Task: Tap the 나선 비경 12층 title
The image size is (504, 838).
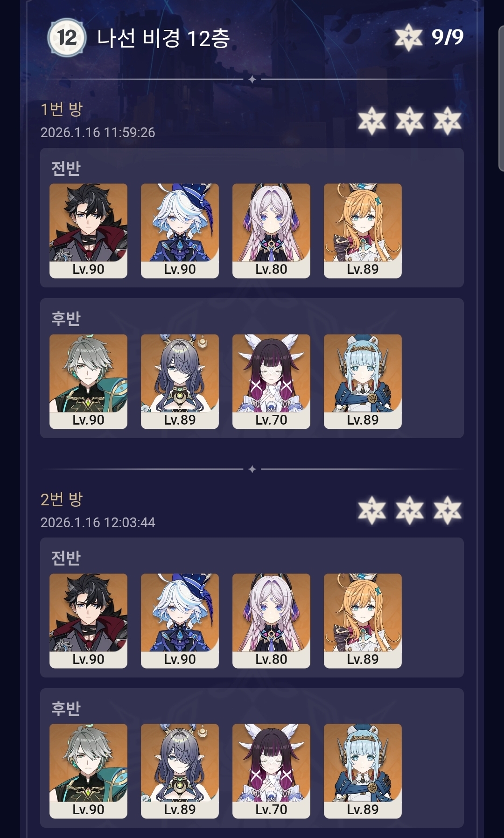Action: (163, 38)
